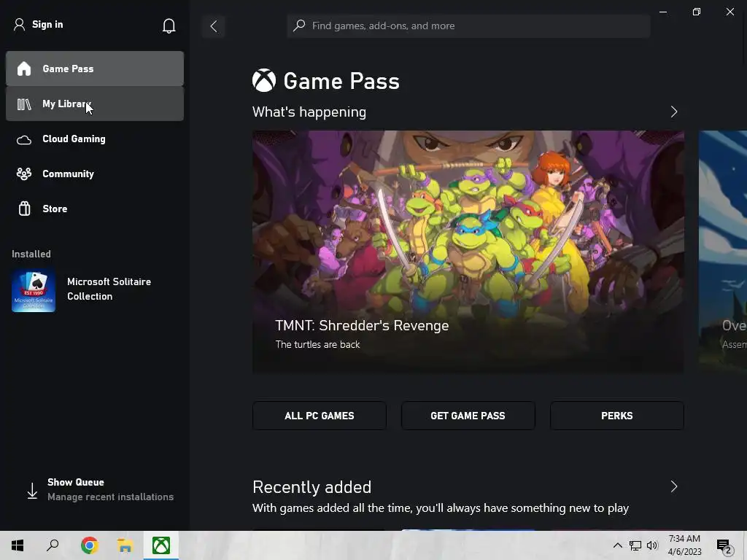Screen dimensions: 747x560
Task: Click the Game Pass home icon in sidebar
Action: click(24, 69)
